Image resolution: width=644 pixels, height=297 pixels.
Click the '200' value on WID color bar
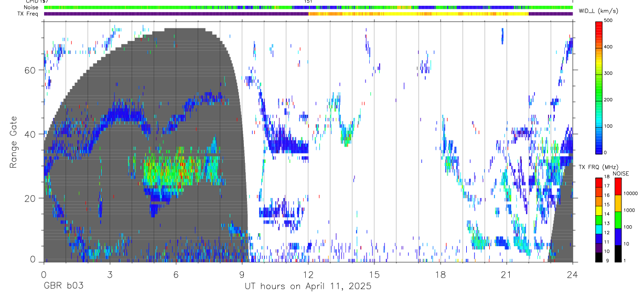click(608, 100)
